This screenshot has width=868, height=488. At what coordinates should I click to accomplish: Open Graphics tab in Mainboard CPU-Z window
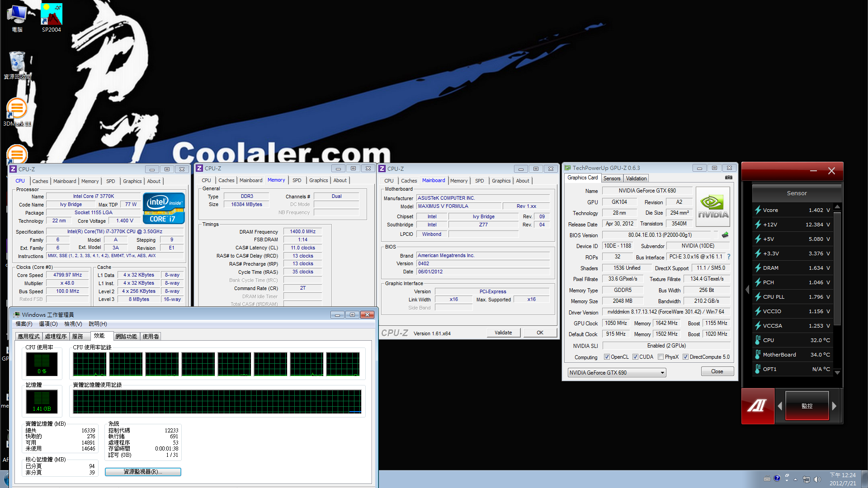click(501, 181)
